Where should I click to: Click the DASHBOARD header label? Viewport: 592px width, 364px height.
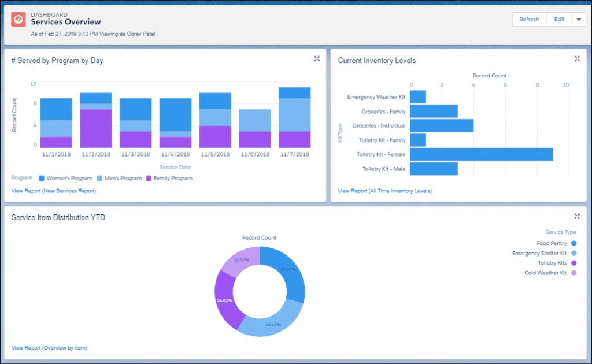[x=50, y=14]
